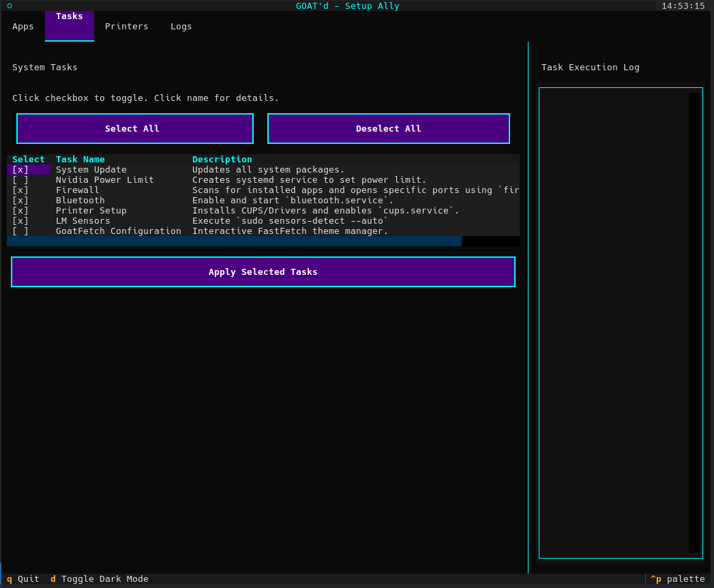Uncheck the Bluetooth task
Screen dimensions: 714x588
click(x=20, y=200)
